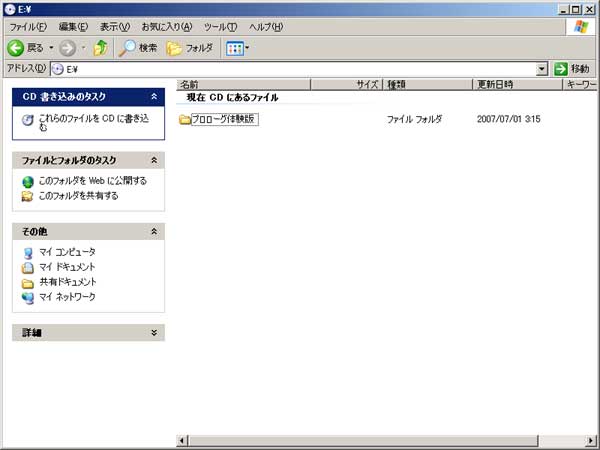Click the green 移動 go arrow icon
The image size is (600, 450).
pos(561,69)
